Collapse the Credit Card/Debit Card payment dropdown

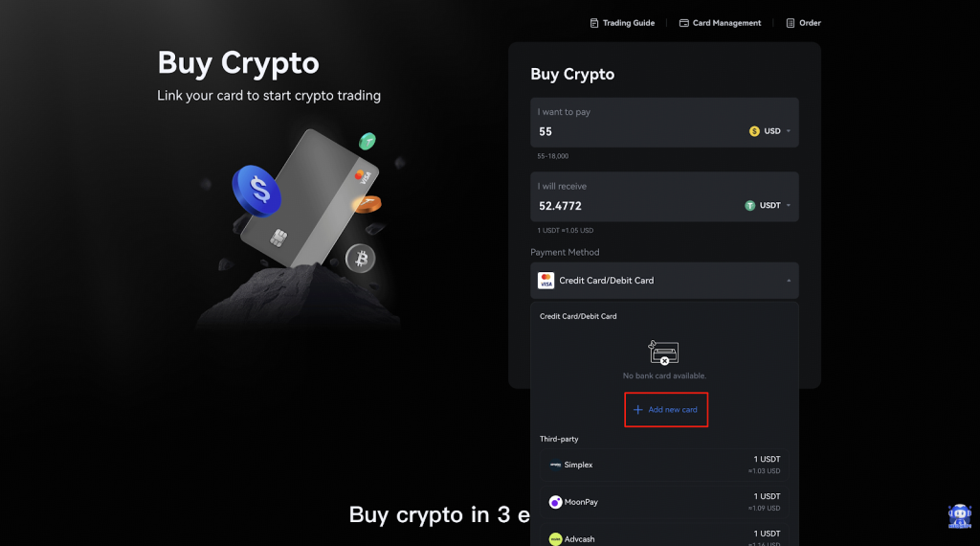click(x=789, y=281)
